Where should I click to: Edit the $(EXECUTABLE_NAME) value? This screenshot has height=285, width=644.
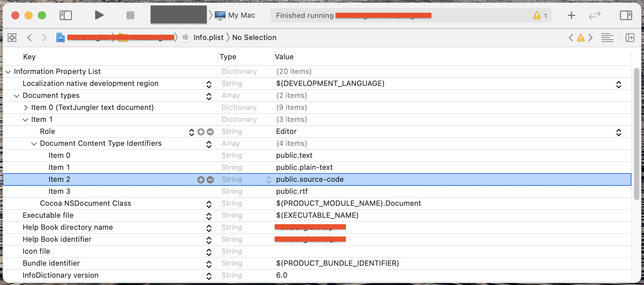pyautogui.click(x=317, y=215)
